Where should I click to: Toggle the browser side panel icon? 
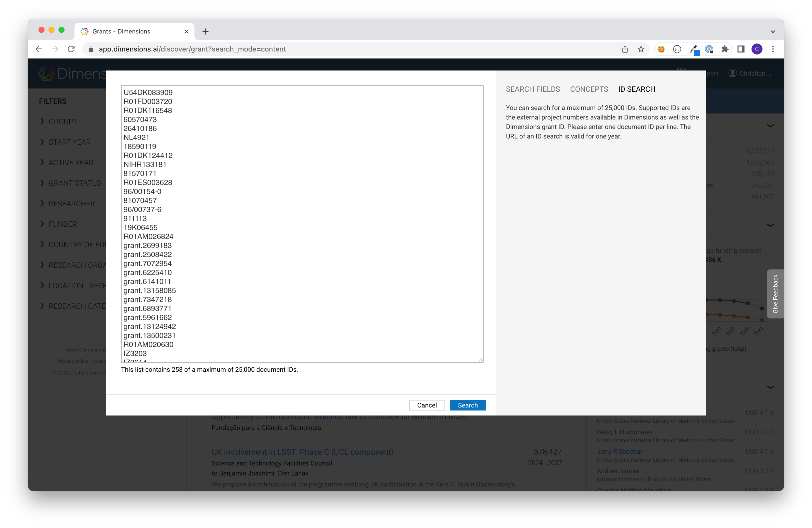[741, 49]
